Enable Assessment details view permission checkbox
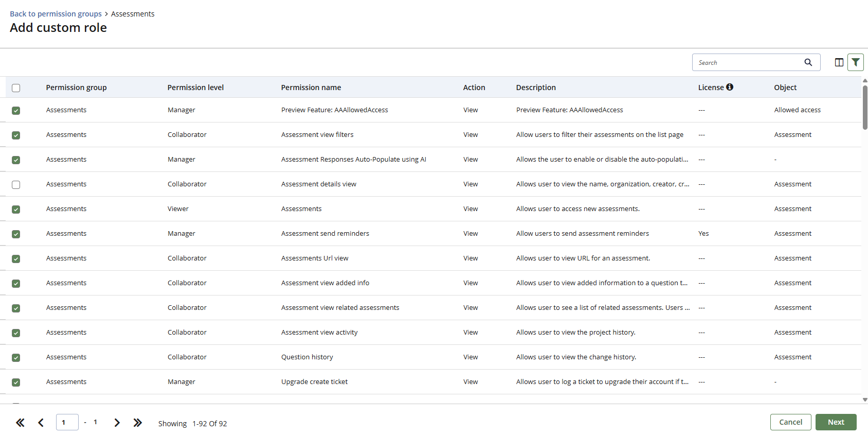This screenshot has width=868, height=435. (x=16, y=185)
